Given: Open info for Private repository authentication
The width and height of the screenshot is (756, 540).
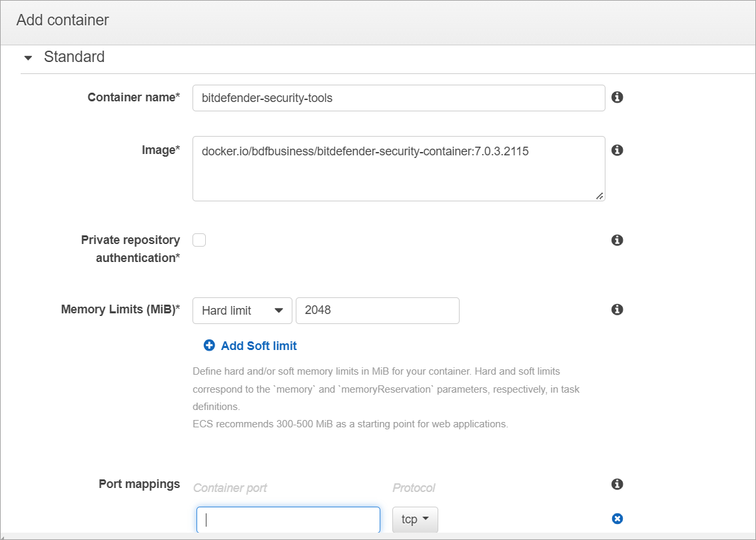Looking at the screenshot, I should pos(617,240).
